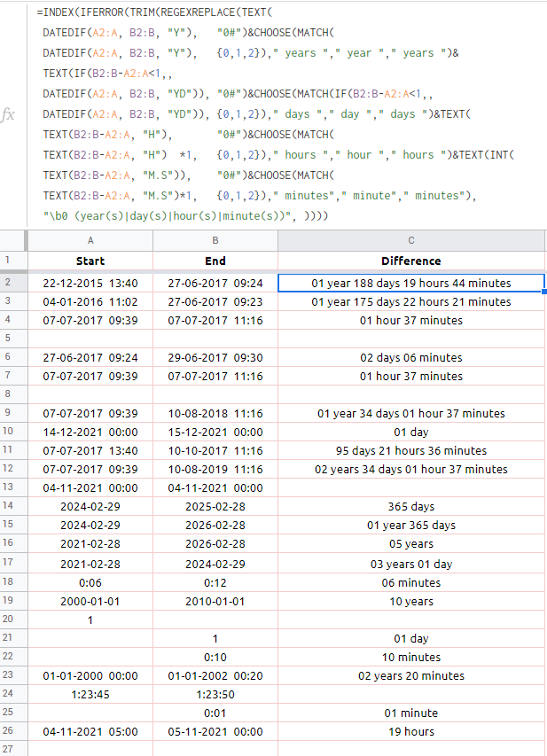The image size is (547, 756).
Task: Click the Start header cell
Action: (x=90, y=261)
